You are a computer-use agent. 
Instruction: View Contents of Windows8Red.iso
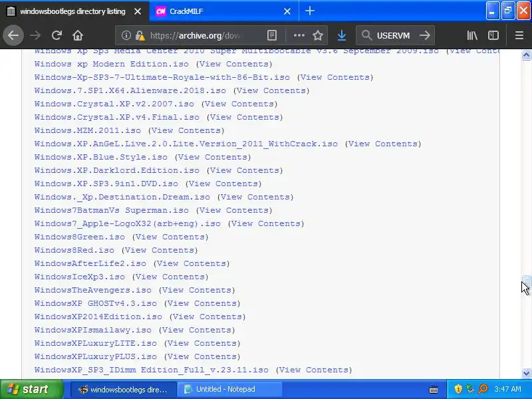pos(160,251)
